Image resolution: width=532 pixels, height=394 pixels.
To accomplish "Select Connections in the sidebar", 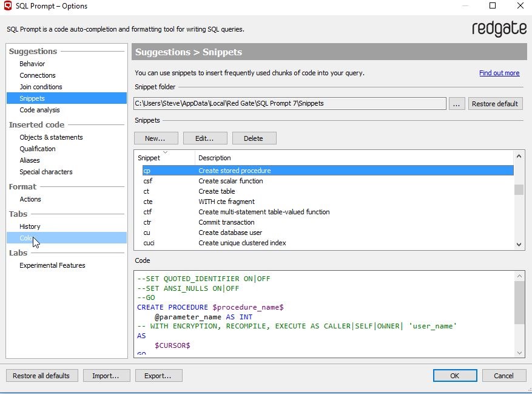I will 38,75.
